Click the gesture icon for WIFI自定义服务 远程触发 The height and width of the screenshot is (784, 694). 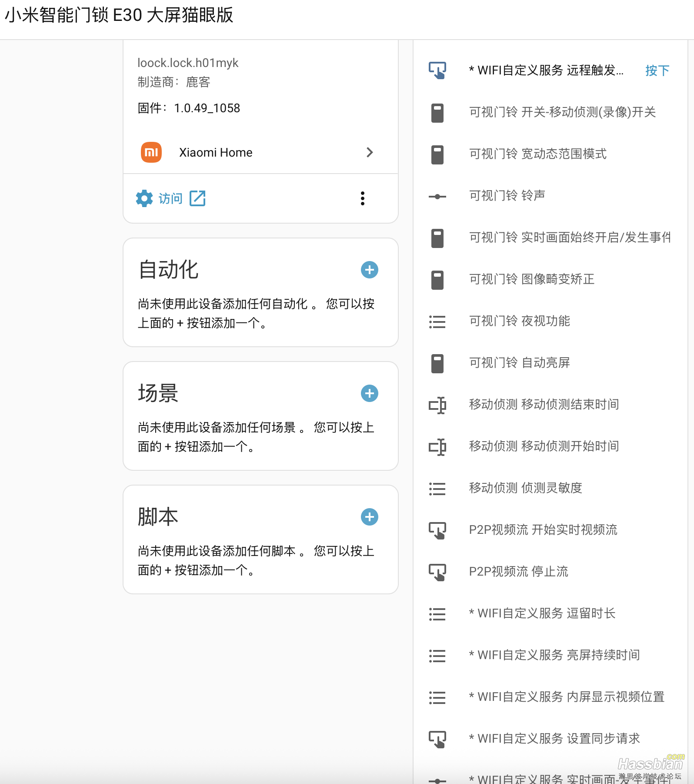(437, 70)
